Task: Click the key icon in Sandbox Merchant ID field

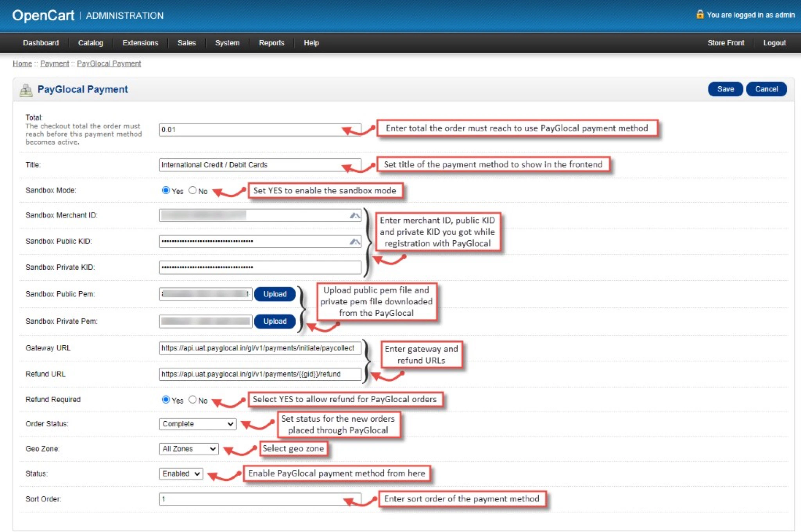Action: (354, 216)
